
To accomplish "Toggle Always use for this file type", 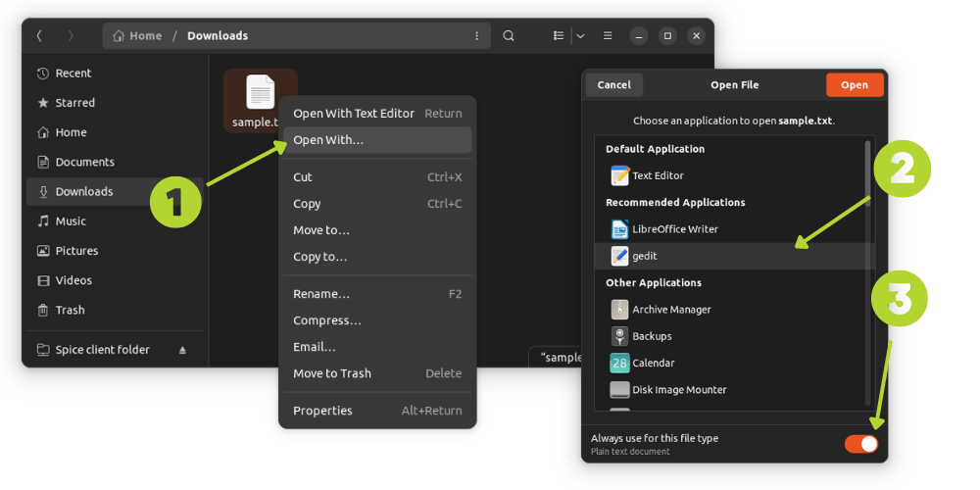I will 860,444.
